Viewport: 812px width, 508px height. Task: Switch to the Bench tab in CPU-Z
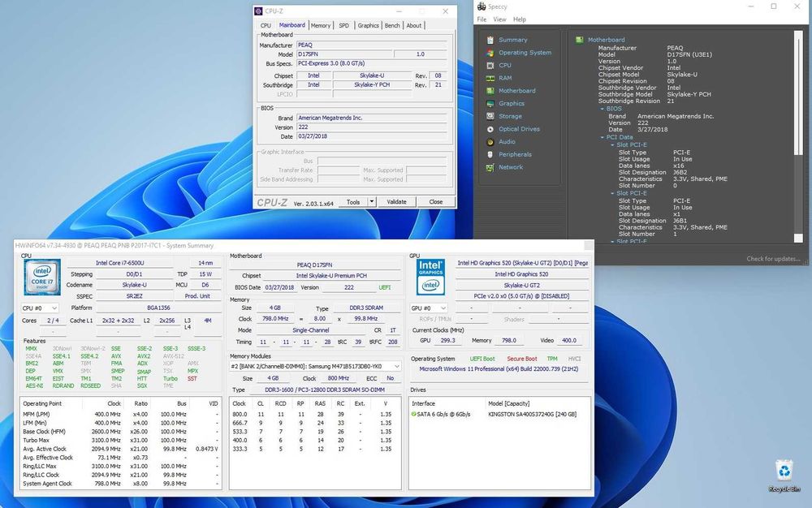tap(392, 25)
